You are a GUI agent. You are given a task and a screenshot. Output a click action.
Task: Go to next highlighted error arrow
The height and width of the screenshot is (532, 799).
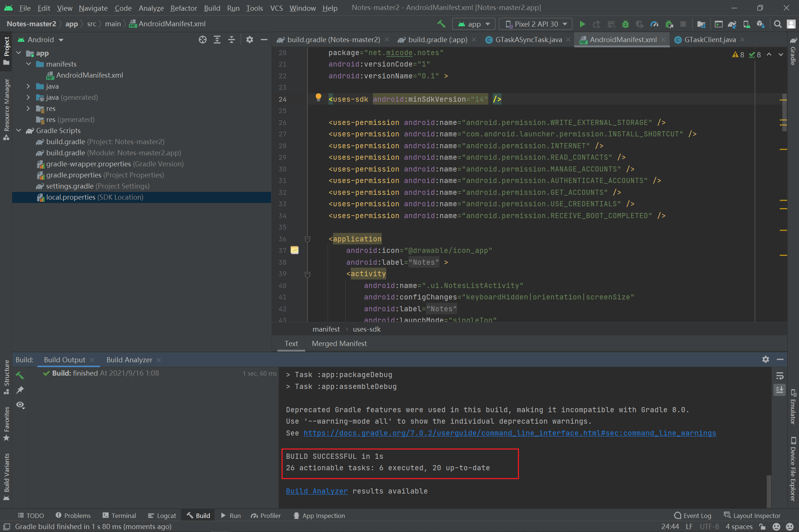pyautogui.click(x=781, y=54)
